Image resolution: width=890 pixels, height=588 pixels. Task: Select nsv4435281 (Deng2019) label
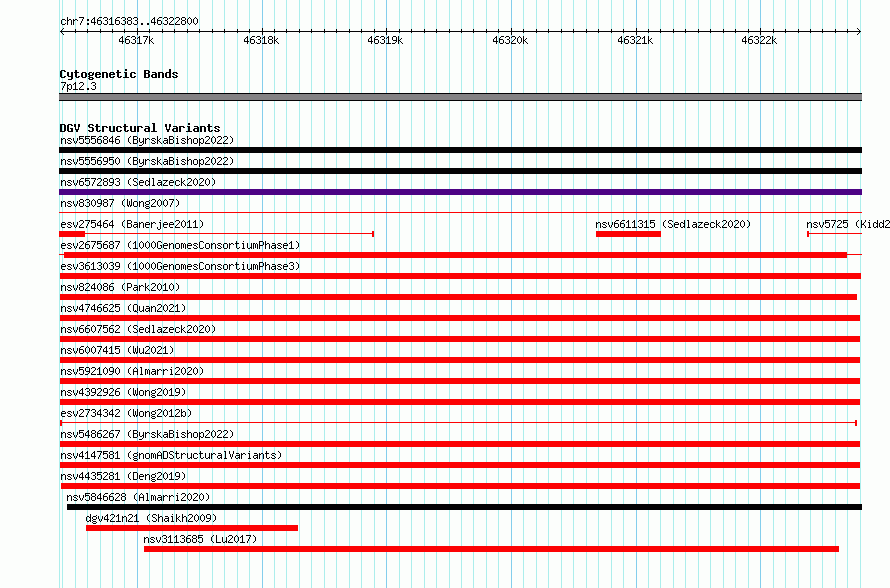123,476
